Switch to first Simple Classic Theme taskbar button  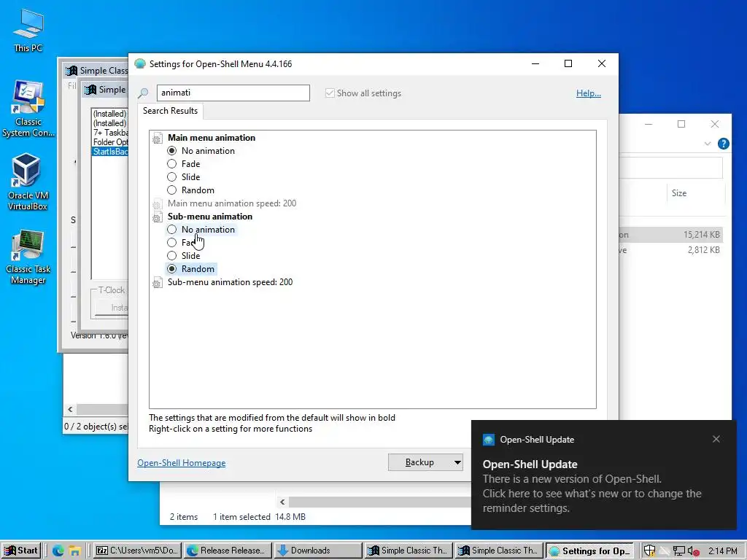(408, 551)
